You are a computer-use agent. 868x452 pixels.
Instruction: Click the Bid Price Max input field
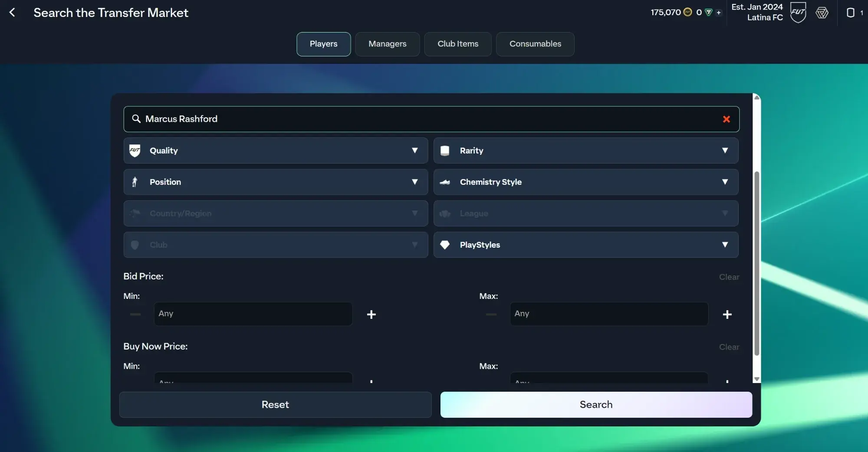(x=609, y=314)
